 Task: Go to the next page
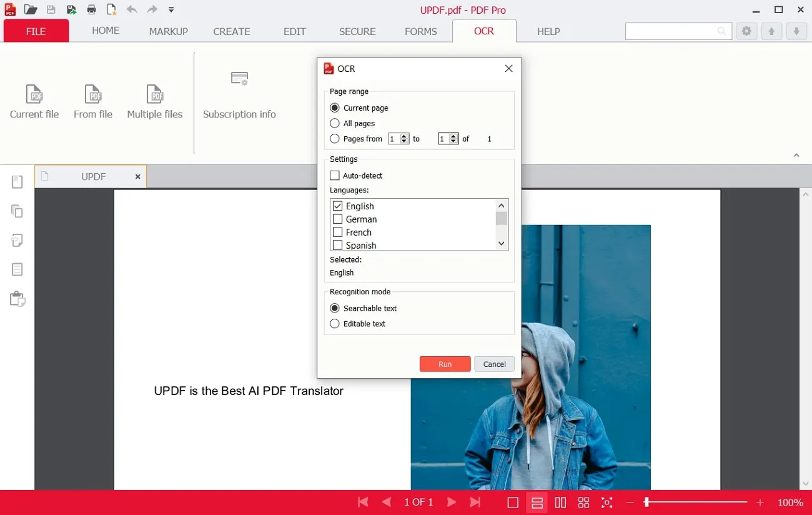pyautogui.click(x=452, y=502)
